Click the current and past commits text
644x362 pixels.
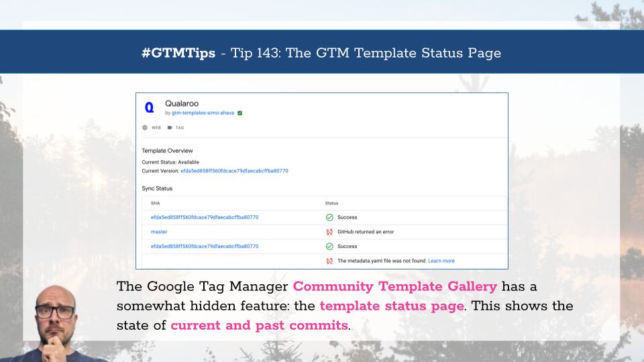(x=259, y=325)
